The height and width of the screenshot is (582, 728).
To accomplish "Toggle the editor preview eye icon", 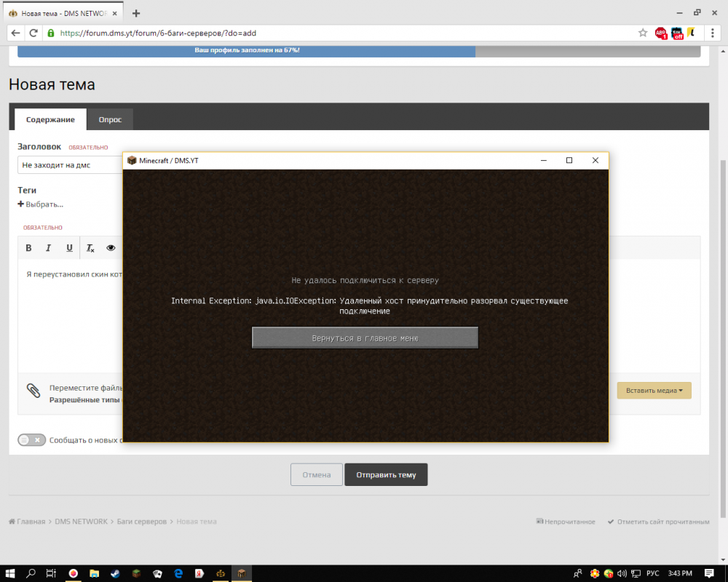I will [111, 248].
